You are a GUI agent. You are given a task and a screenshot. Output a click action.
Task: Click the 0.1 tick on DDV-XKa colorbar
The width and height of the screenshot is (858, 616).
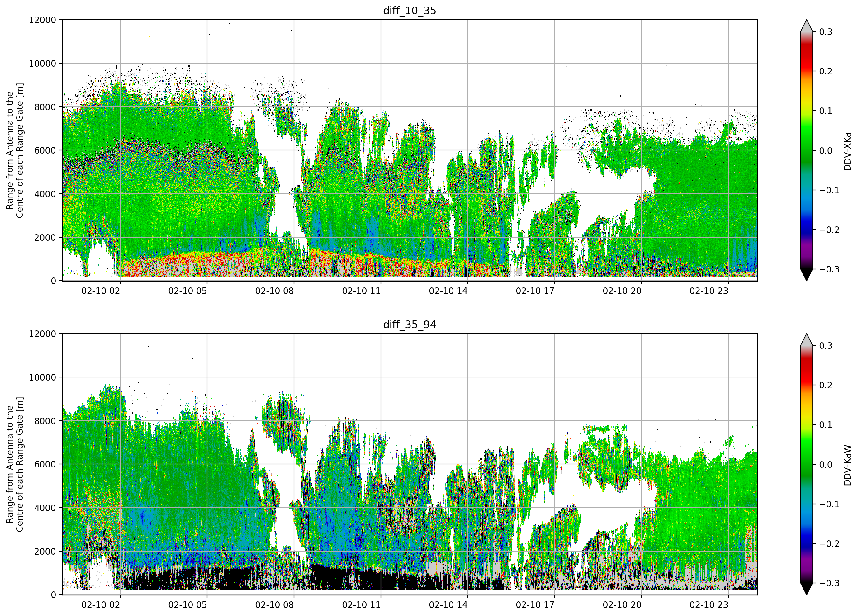tap(826, 111)
